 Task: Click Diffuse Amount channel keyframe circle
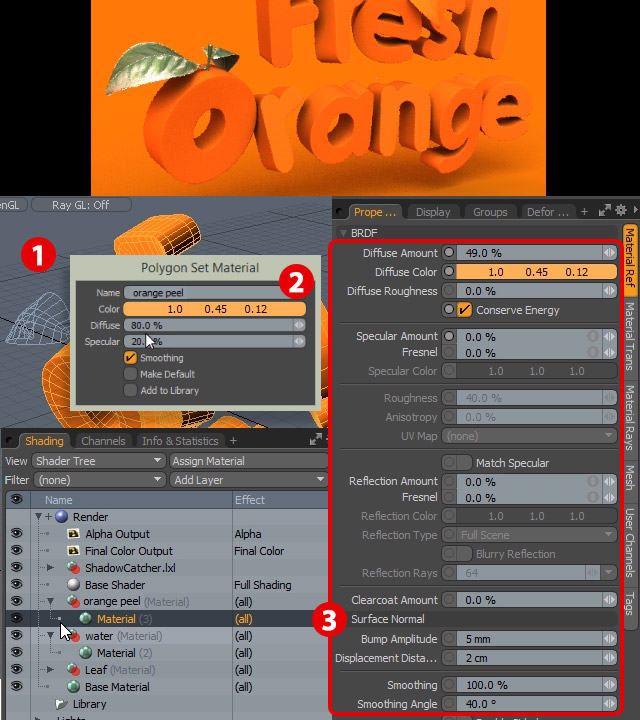coord(449,253)
